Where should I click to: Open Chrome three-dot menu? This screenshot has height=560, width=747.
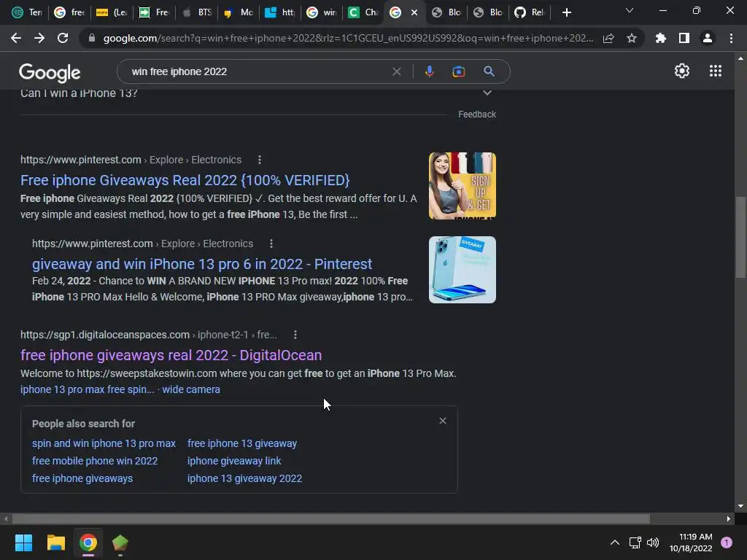731,38
